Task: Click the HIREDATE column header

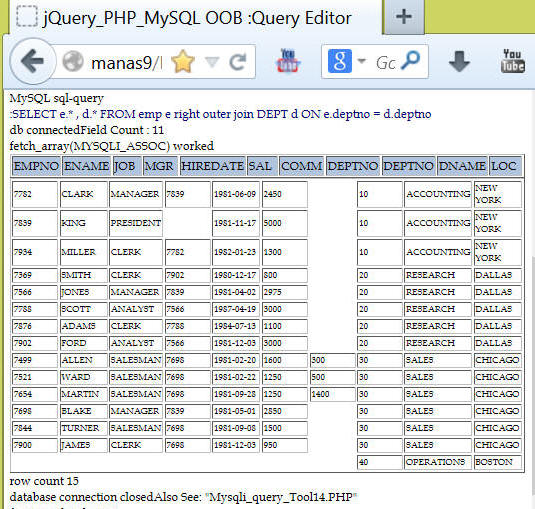Action: [x=212, y=166]
